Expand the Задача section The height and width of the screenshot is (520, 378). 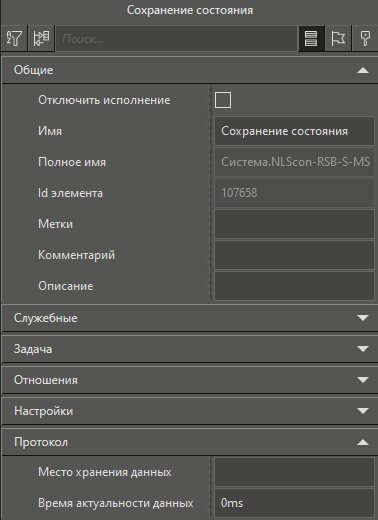(190, 349)
